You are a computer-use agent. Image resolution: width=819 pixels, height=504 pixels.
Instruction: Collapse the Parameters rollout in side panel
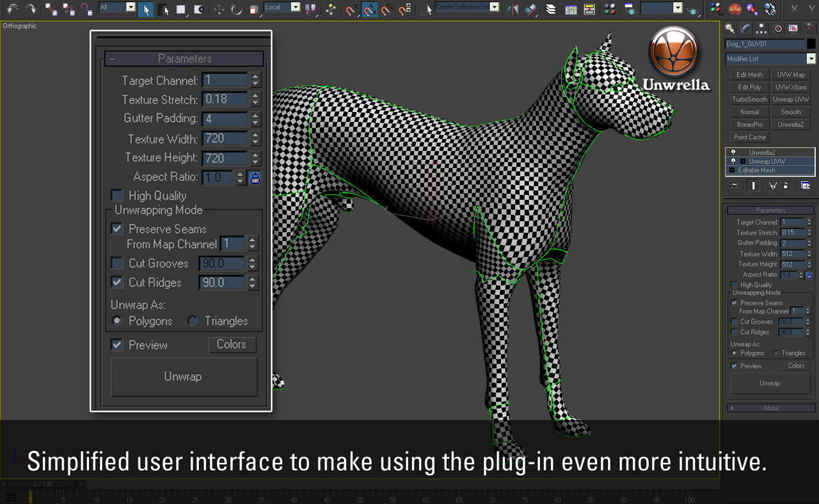coord(771,210)
